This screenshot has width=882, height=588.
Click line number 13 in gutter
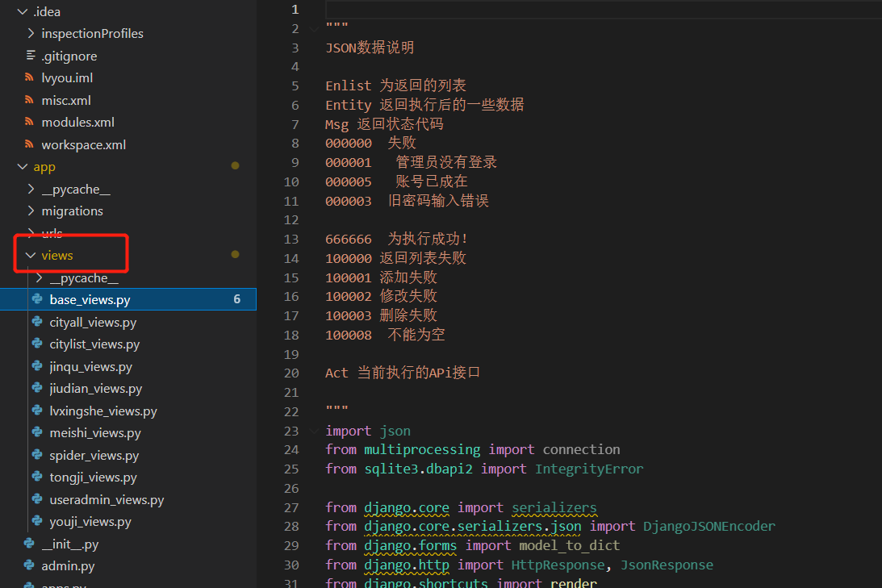tap(291, 239)
